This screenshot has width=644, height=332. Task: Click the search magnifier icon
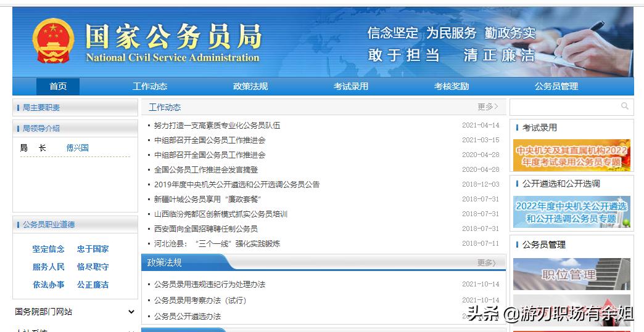tap(625, 106)
